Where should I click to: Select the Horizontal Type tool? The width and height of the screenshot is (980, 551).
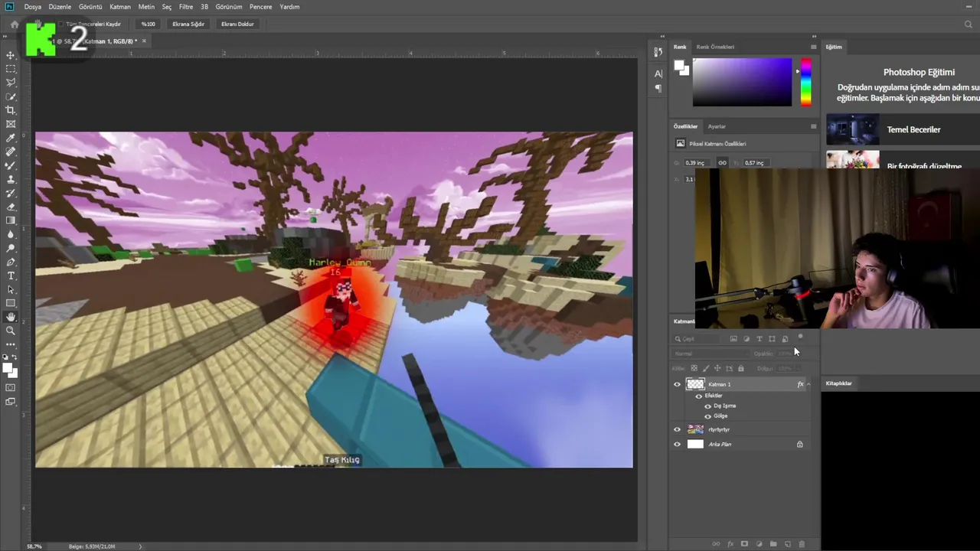[x=11, y=275]
